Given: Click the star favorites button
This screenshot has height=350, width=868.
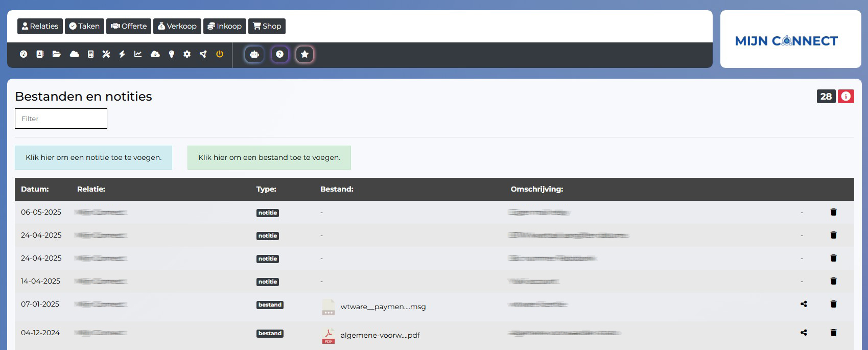Looking at the screenshot, I should [x=304, y=55].
